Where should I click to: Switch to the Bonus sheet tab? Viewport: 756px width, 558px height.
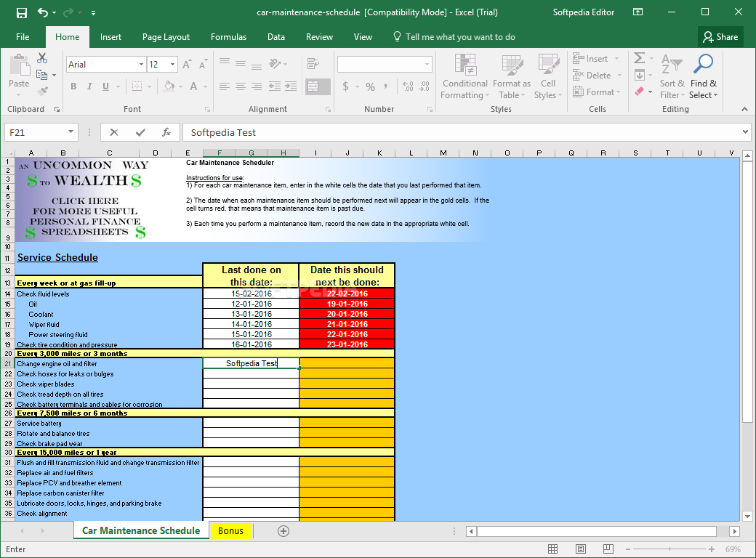(x=230, y=531)
